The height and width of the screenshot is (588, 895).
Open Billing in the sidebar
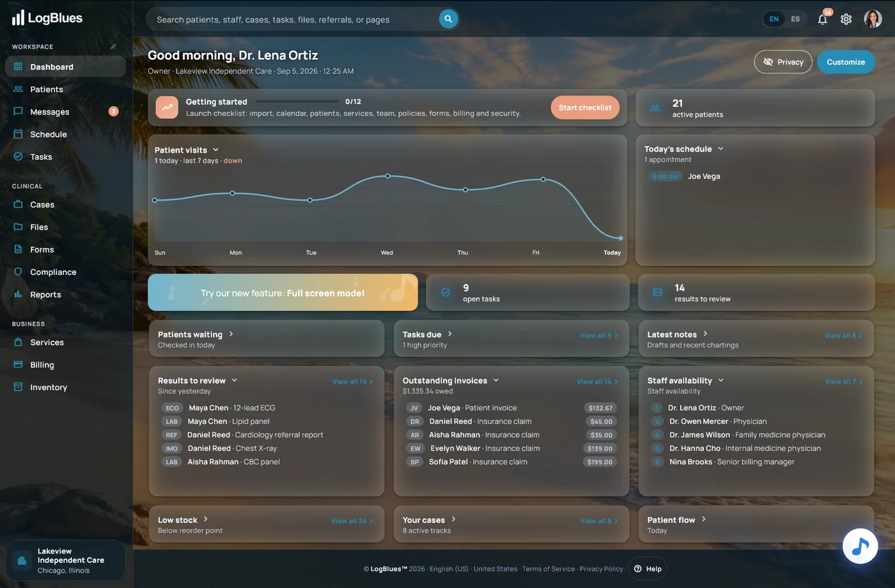tap(65, 365)
